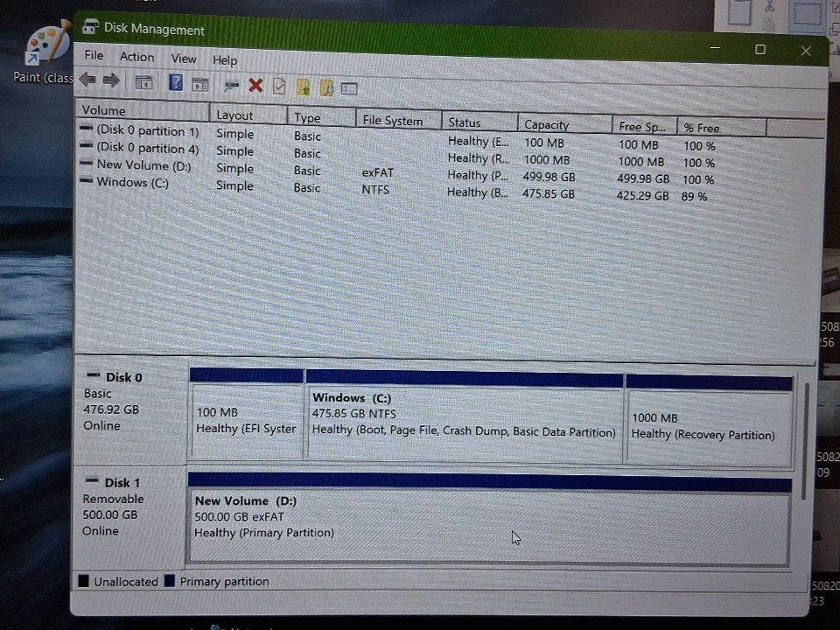Sort by the % Free column header
The width and height of the screenshot is (840, 630).
coord(722,128)
